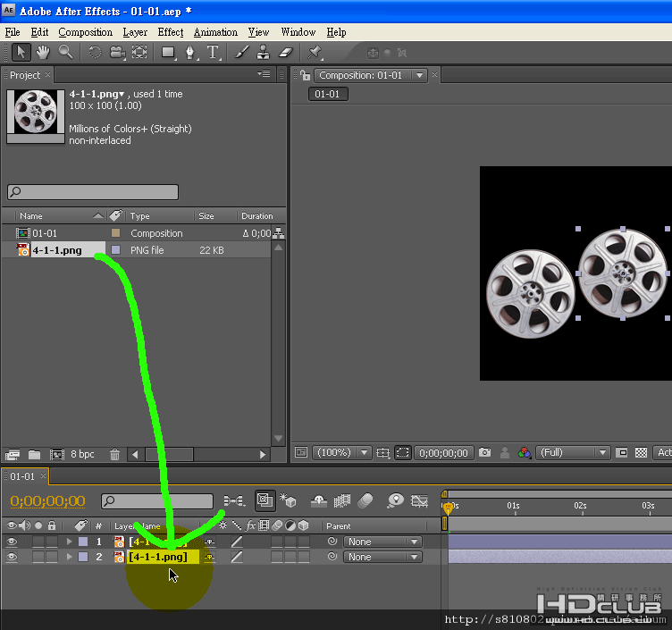Hide layer 1 with eye toggle
This screenshot has width=672, height=630.
click(x=13, y=542)
